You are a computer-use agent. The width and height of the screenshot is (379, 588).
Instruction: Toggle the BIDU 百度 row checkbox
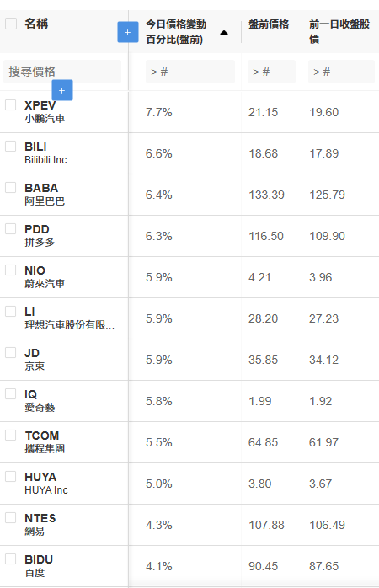[10, 559]
